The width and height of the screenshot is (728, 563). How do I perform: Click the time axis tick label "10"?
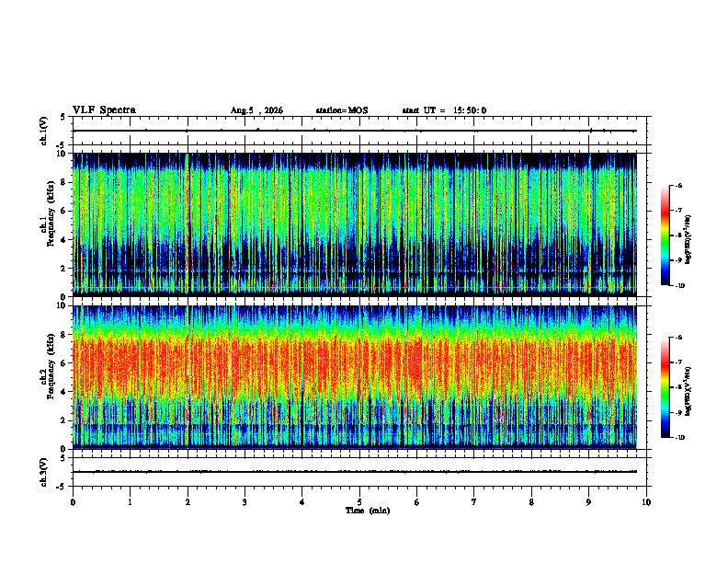[646, 502]
